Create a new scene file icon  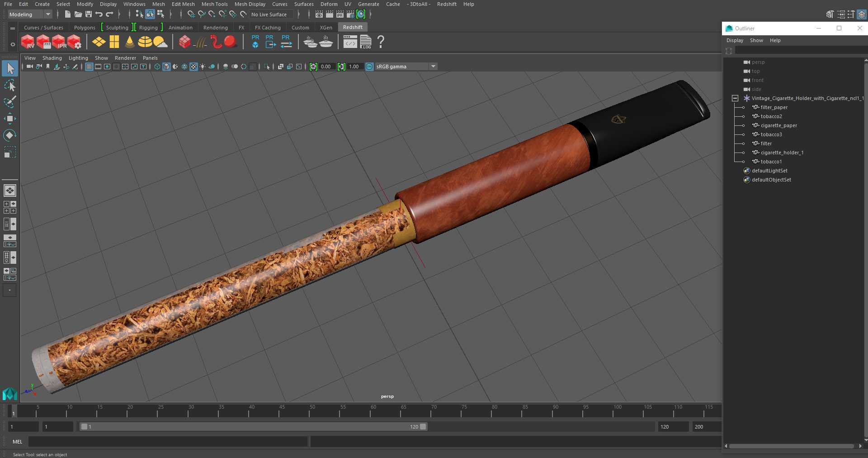pyautogui.click(x=68, y=14)
